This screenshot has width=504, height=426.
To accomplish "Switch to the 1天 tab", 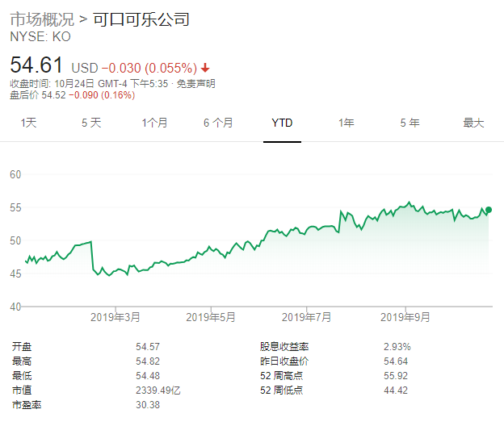I will [x=28, y=123].
